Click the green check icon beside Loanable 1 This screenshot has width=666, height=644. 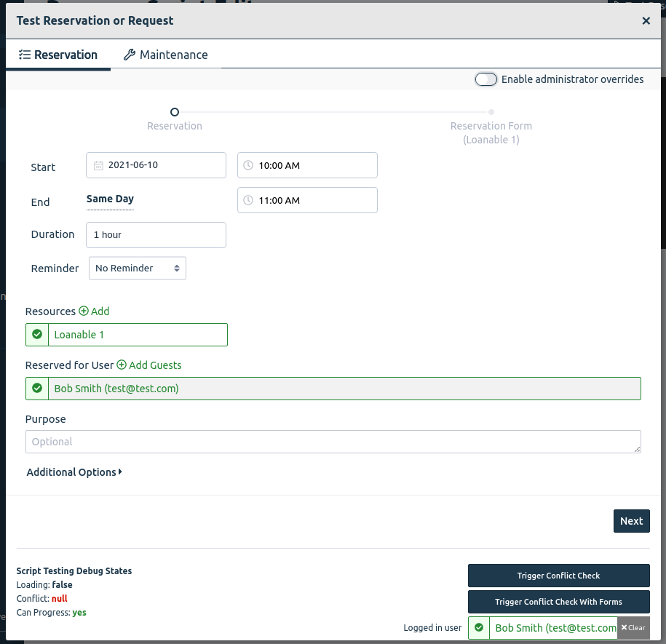point(37,335)
